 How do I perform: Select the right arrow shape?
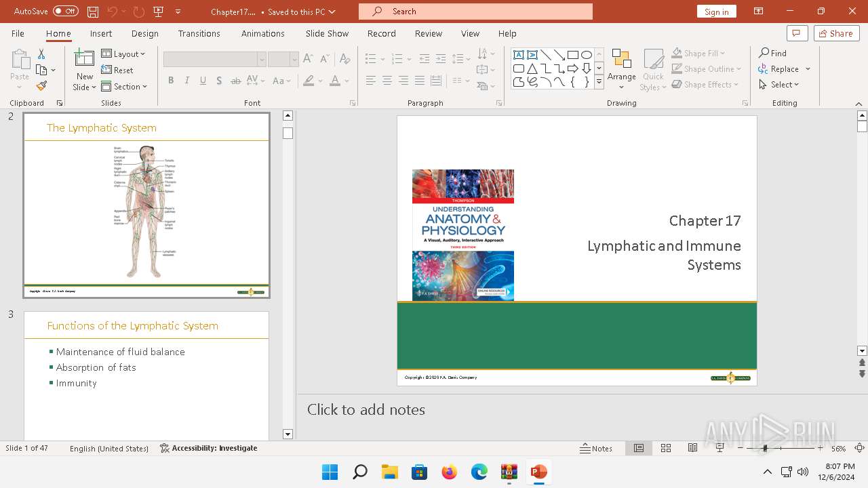[x=573, y=68]
